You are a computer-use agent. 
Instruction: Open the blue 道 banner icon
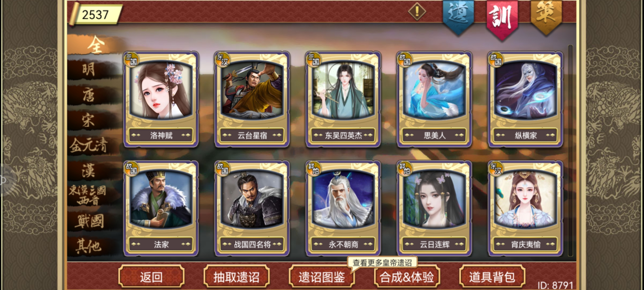(458, 17)
